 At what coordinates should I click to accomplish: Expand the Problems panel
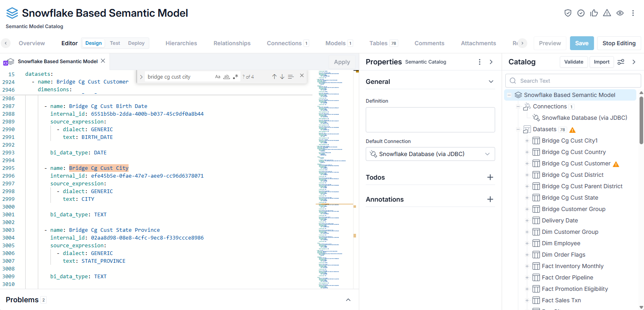[x=348, y=300]
